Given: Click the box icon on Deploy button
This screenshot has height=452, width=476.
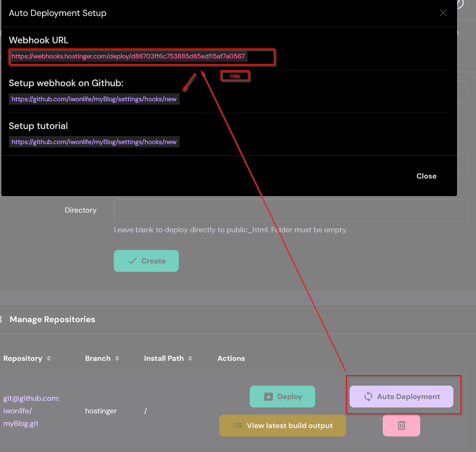Looking at the screenshot, I should click(268, 397).
